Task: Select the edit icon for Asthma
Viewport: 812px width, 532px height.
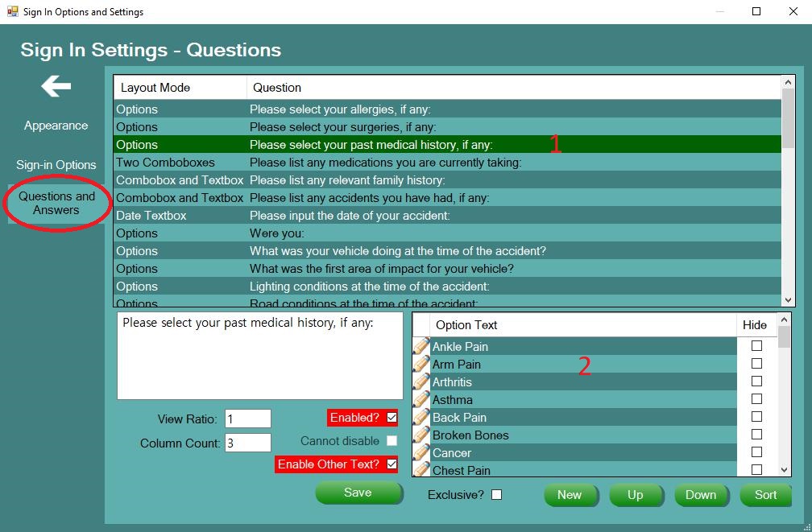Action: click(421, 400)
